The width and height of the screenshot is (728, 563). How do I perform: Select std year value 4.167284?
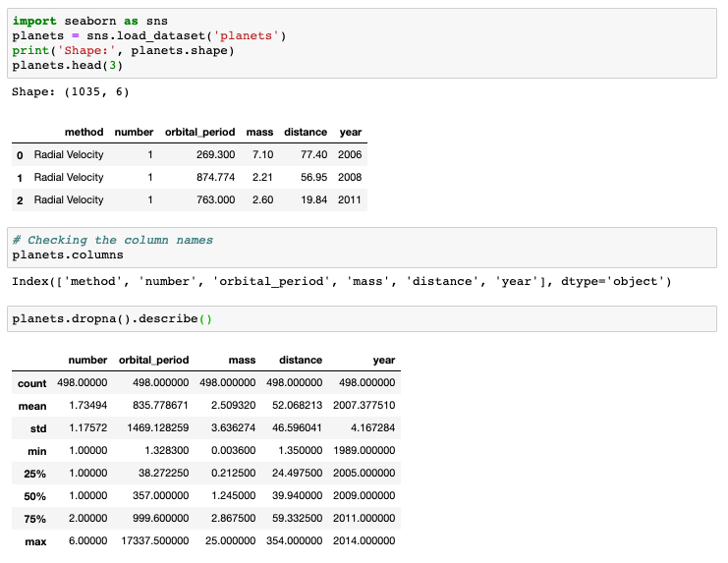pyautogui.click(x=372, y=427)
